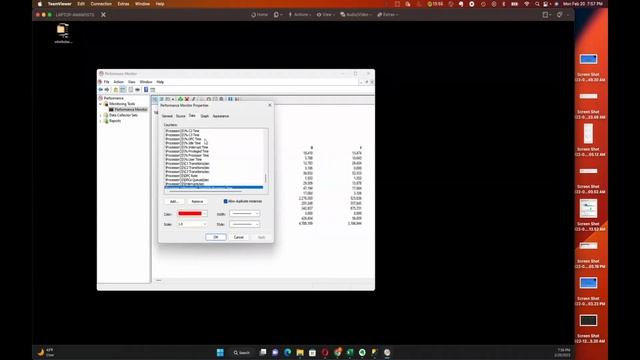Image resolution: width=640 pixels, height=360 pixels.
Task: Open Window menu in Performance Monitor
Action: coord(146,82)
